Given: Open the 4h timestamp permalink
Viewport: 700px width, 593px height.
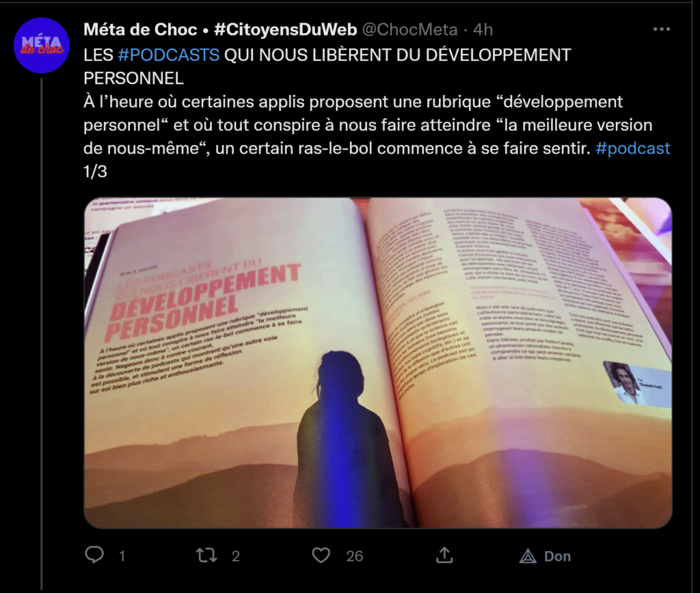Looking at the screenshot, I should click(483, 29).
